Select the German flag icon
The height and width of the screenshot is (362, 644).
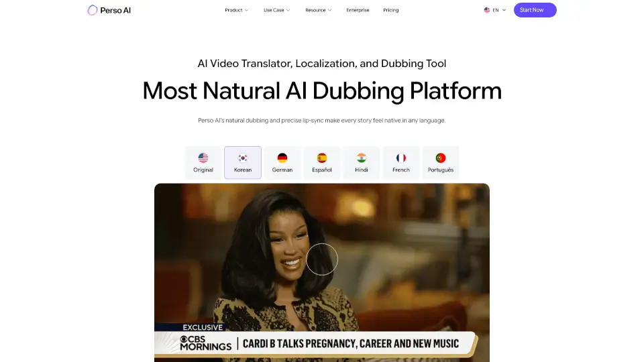point(282,158)
